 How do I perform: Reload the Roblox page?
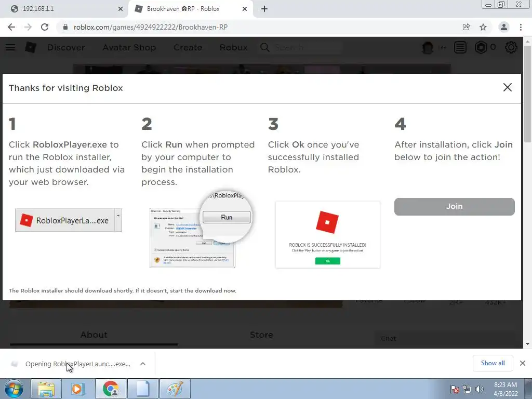(x=45, y=27)
